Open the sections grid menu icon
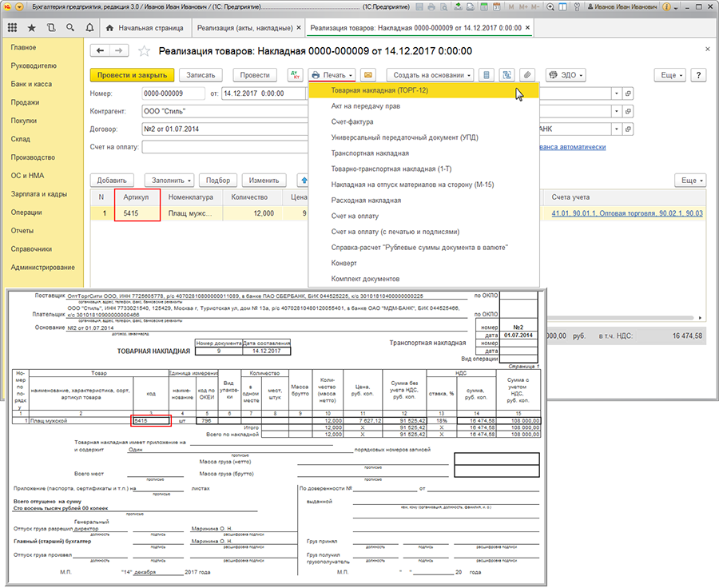 pyautogui.click(x=12, y=28)
